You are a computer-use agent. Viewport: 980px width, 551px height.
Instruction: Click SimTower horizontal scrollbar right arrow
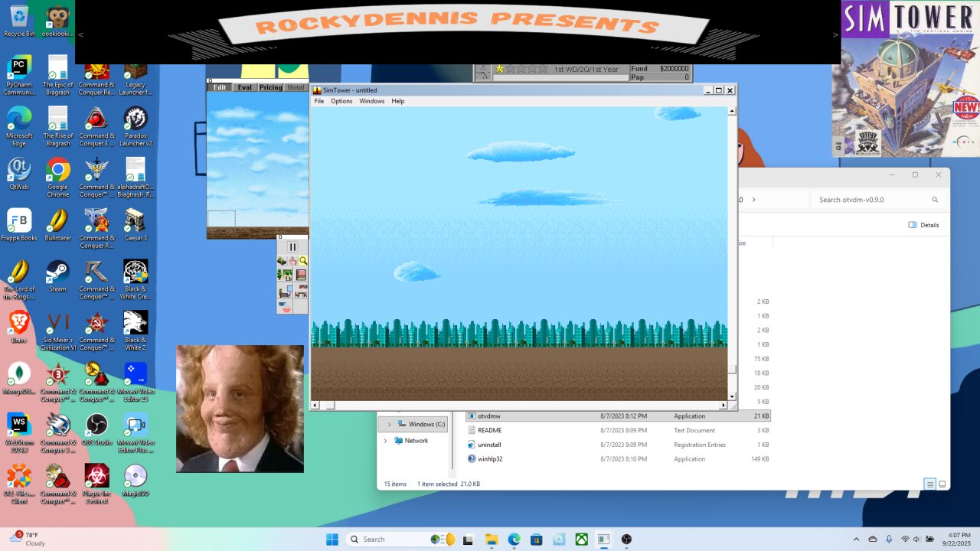pyautogui.click(x=724, y=406)
